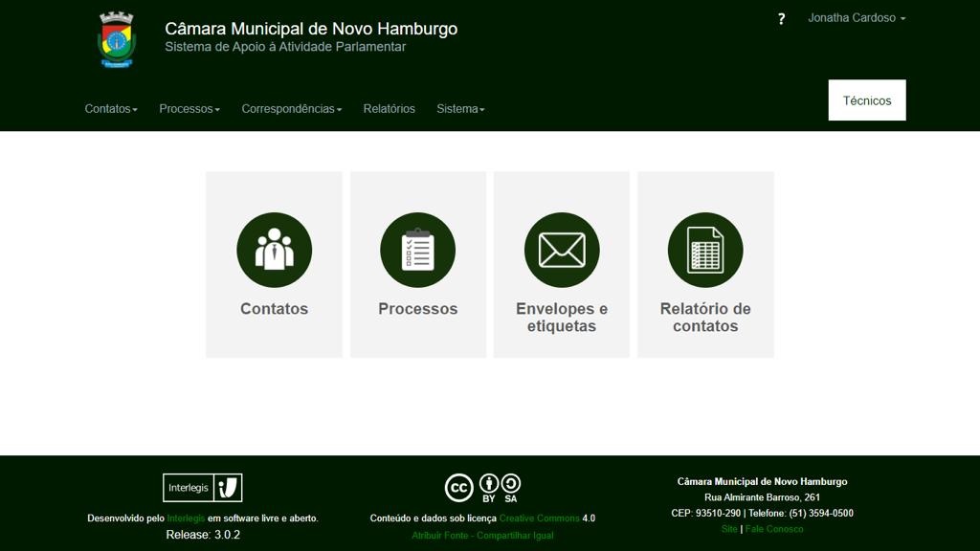
Task: Open the Sistema dropdown menu
Action: (460, 109)
